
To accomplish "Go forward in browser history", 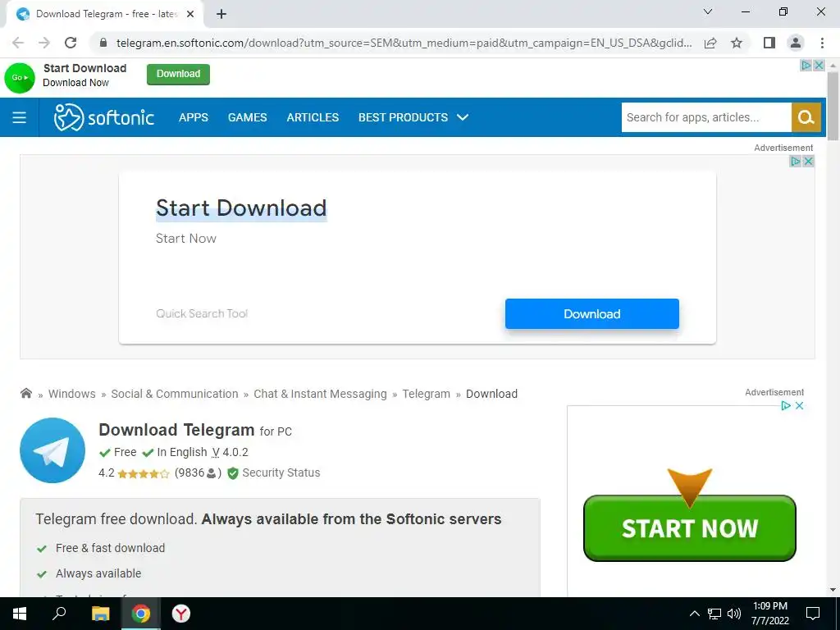I will point(44,43).
